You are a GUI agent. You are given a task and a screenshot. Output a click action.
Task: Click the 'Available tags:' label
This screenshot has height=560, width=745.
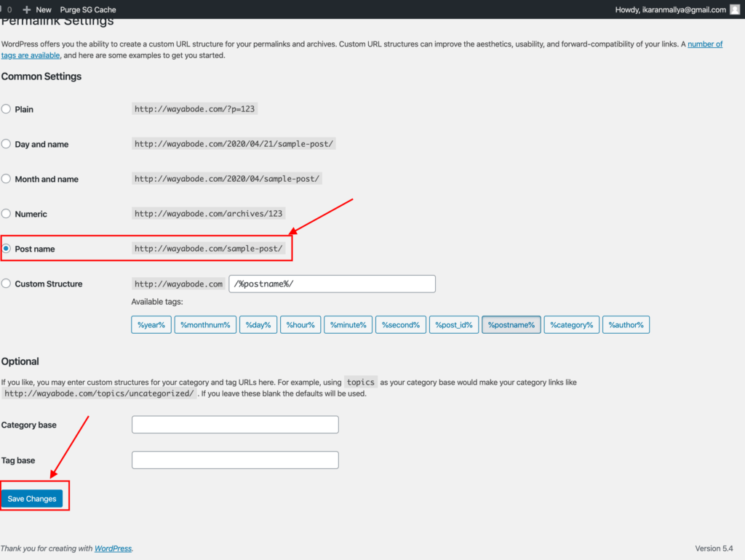coord(157,302)
